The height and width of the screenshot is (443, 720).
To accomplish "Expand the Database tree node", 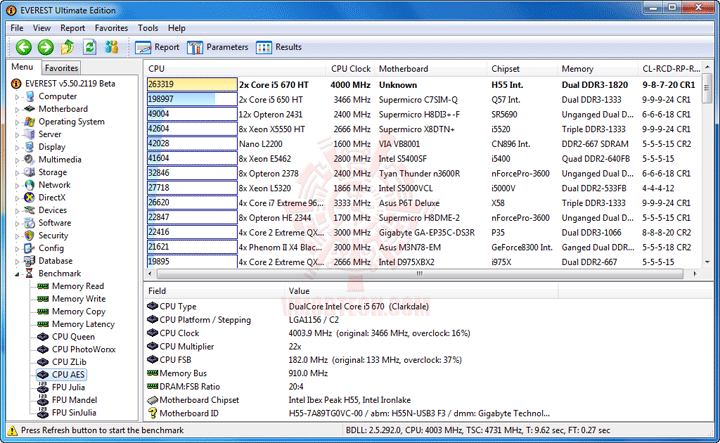I will [x=17, y=261].
